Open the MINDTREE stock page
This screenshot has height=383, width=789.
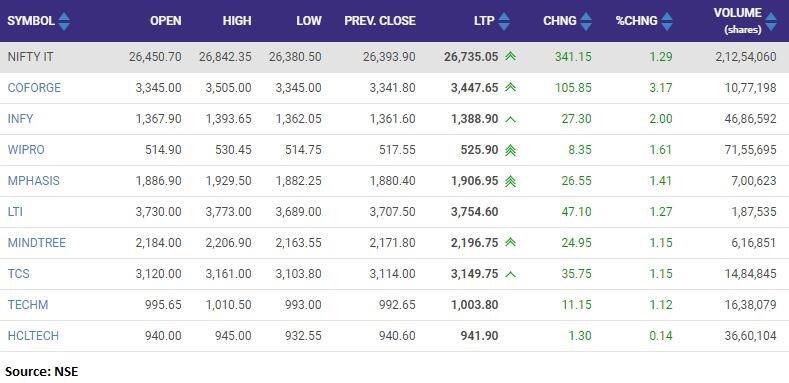tap(37, 243)
